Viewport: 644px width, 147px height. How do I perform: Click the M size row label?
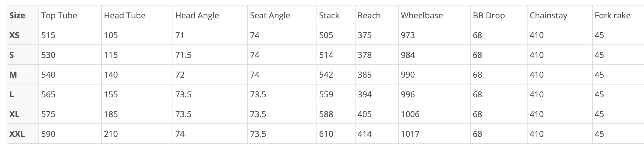[x=13, y=75]
